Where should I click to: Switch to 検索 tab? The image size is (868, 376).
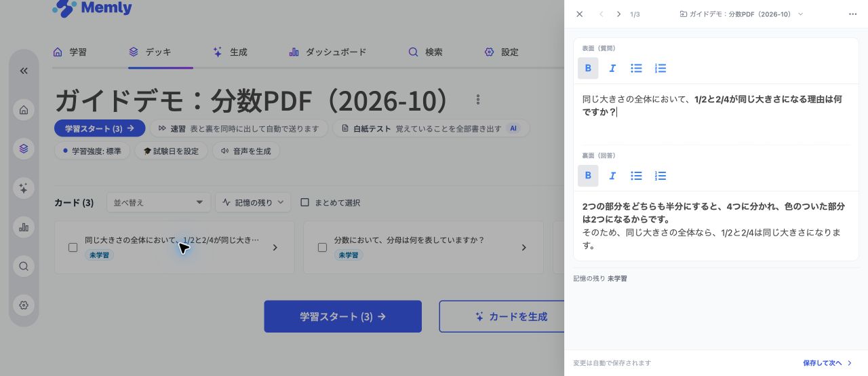click(425, 52)
